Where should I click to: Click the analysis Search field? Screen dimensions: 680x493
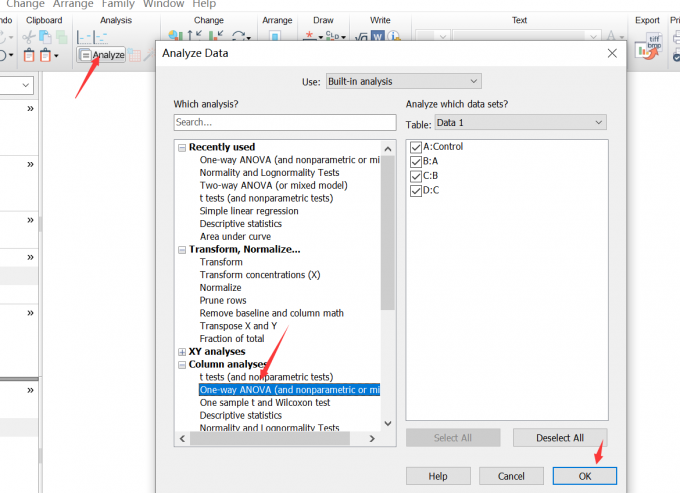(285, 122)
